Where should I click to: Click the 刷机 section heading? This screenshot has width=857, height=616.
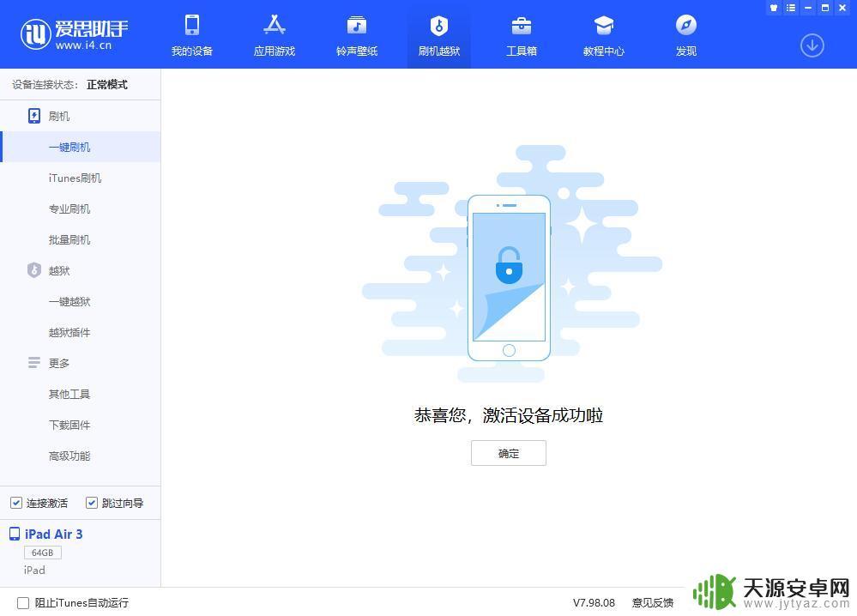coord(59,117)
